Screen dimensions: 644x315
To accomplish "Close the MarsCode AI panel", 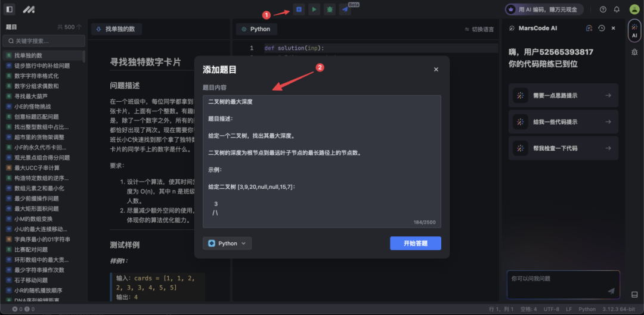I will coord(613,29).
